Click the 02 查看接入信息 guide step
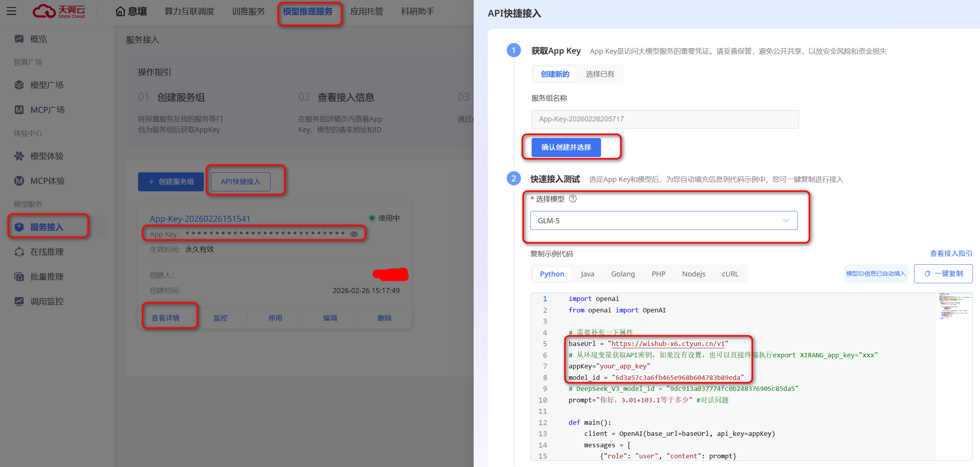 [x=336, y=97]
